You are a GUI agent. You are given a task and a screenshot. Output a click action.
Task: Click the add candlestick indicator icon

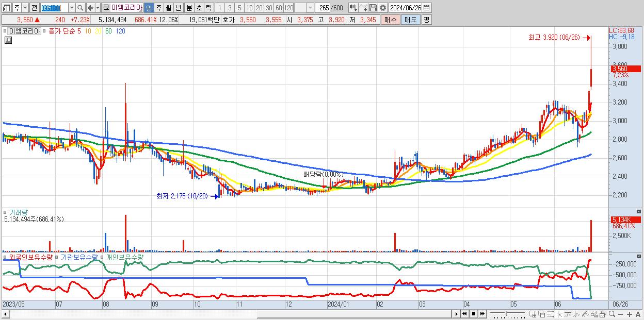353,8
